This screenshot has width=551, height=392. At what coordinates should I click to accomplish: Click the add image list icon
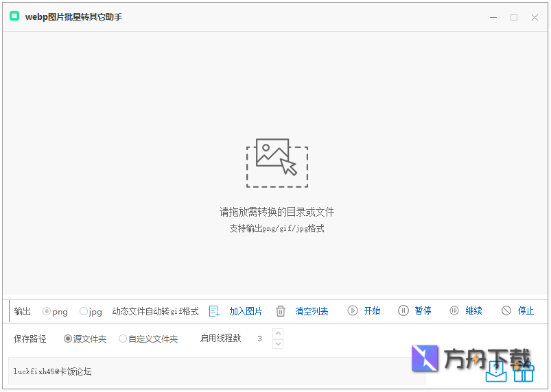tap(214, 311)
